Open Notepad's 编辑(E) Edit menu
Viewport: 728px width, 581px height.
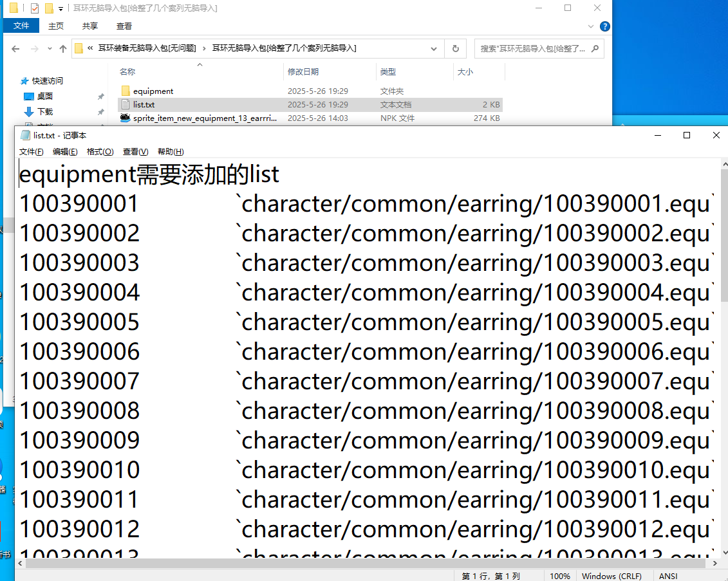coord(65,152)
